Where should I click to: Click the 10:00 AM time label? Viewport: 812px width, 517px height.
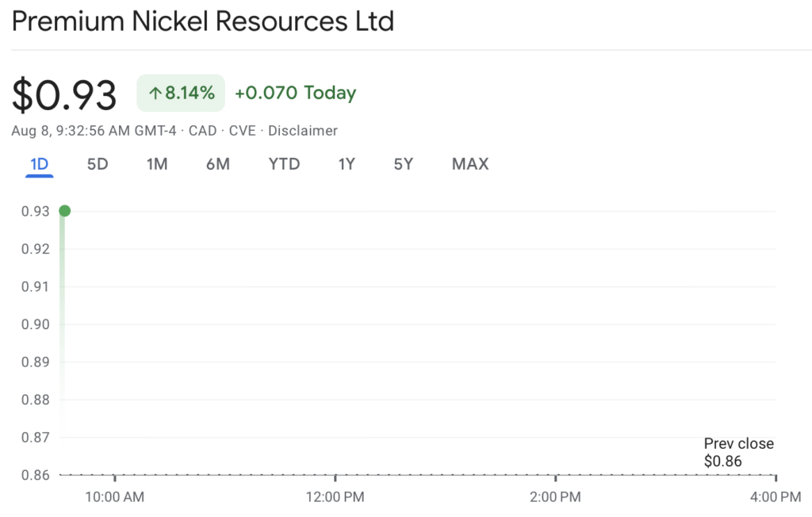click(x=114, y=497)
